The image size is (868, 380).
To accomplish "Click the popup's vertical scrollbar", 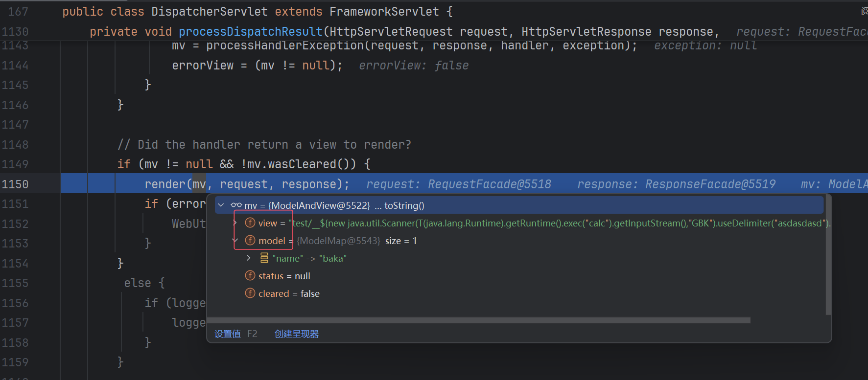I will click(x=828, y=254).
